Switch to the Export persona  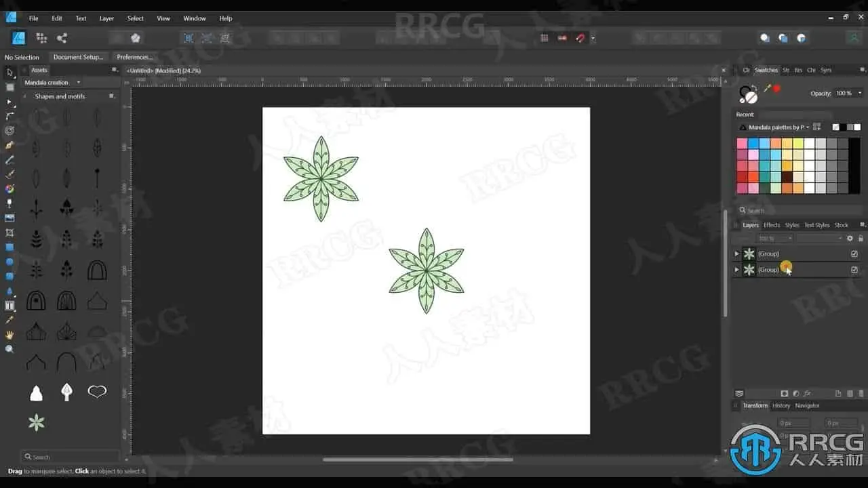[x=62, y=38]
